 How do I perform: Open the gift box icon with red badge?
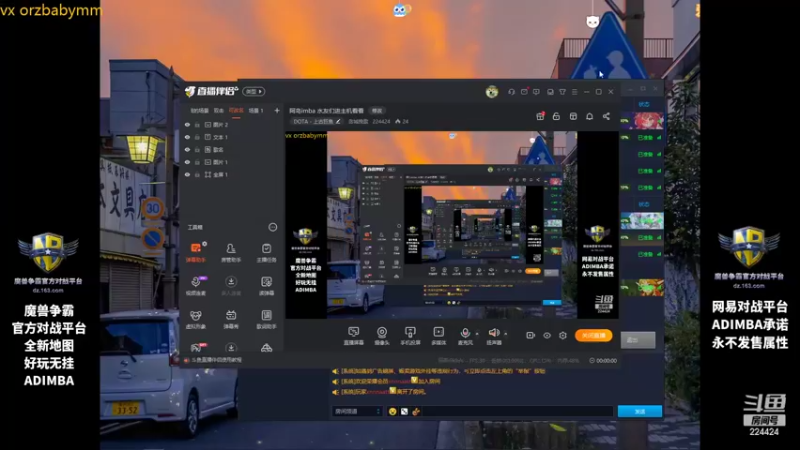click(x=540, y=116)
